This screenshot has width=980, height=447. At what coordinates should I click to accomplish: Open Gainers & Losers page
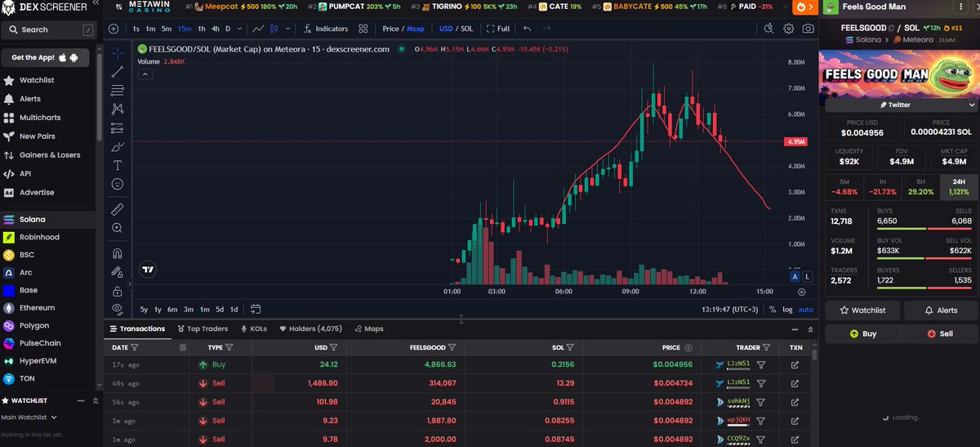(50, 154)
